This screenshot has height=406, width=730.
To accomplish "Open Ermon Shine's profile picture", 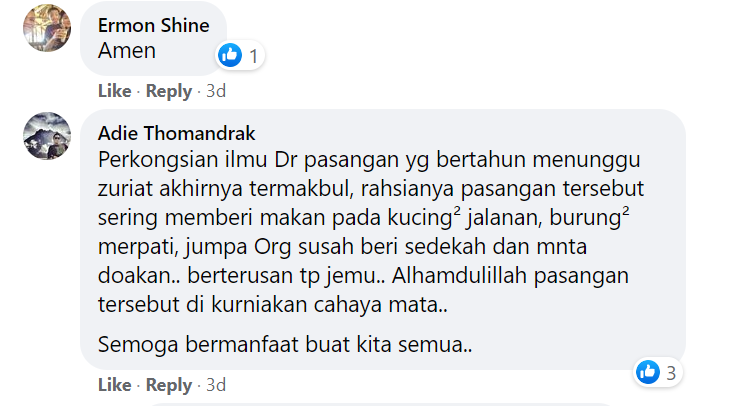I will tap(46, 28).
